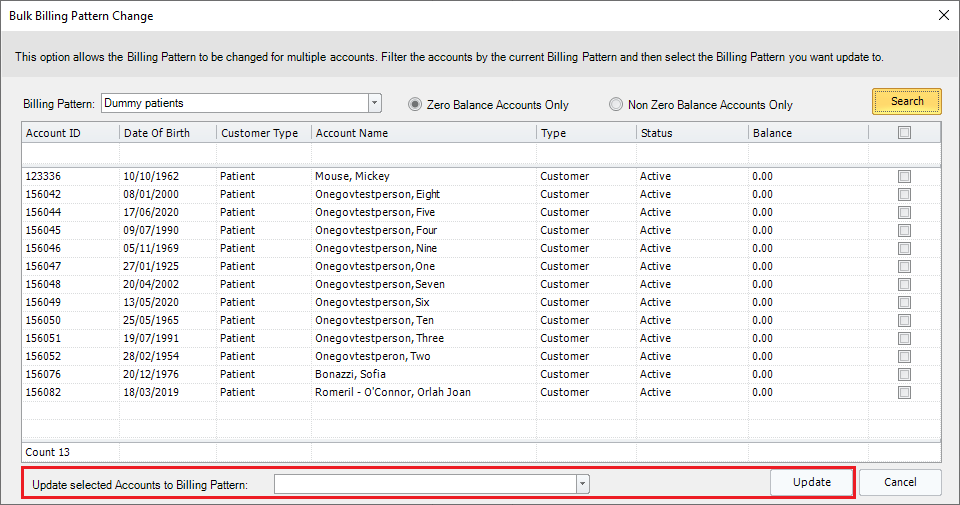Check the box for Mouse, Mickey

pyautogui.click(x=904, y=176)
